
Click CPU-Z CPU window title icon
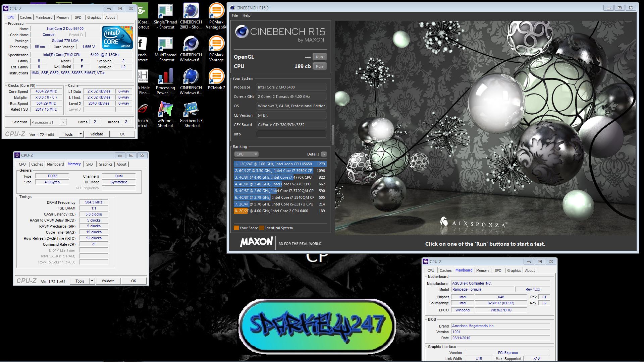click(x=6, y=8)
